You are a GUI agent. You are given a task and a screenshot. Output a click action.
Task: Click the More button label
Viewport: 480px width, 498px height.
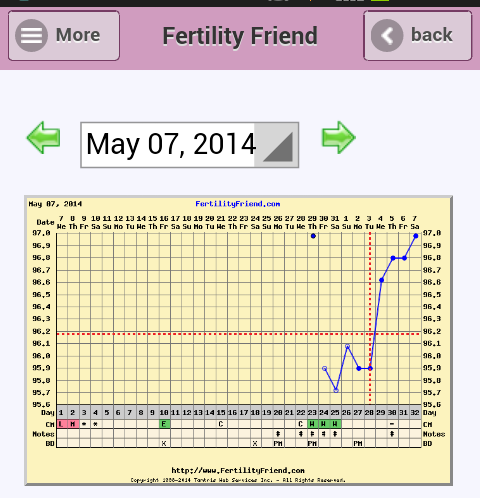pyautogui.click(x=78, y=35)
